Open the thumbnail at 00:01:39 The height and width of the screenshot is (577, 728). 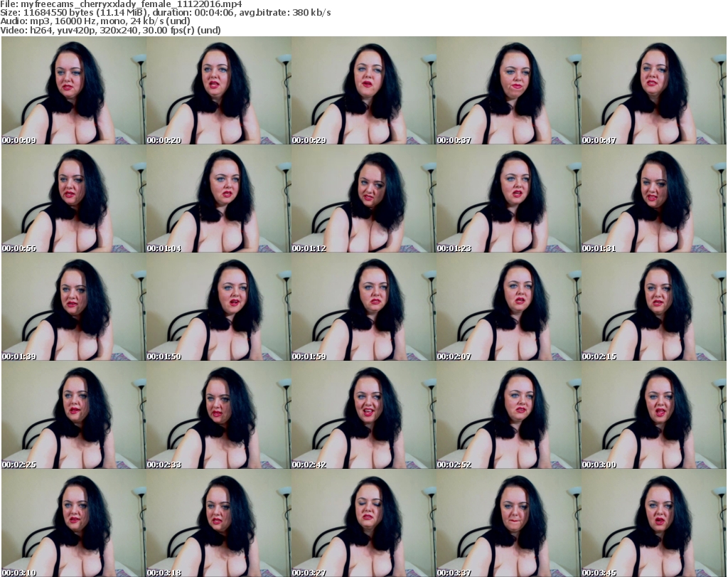[x=74, y=307]
